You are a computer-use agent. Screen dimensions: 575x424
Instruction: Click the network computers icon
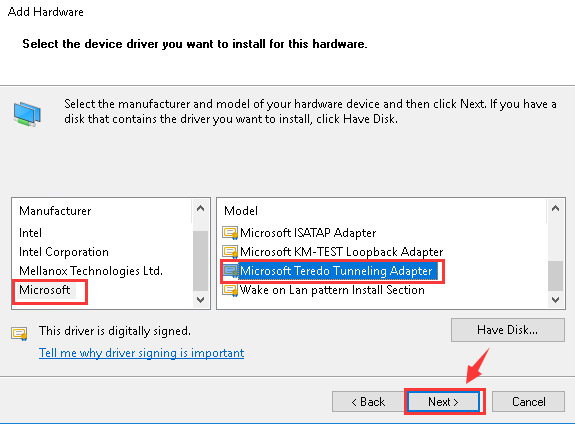coord(27,114)
